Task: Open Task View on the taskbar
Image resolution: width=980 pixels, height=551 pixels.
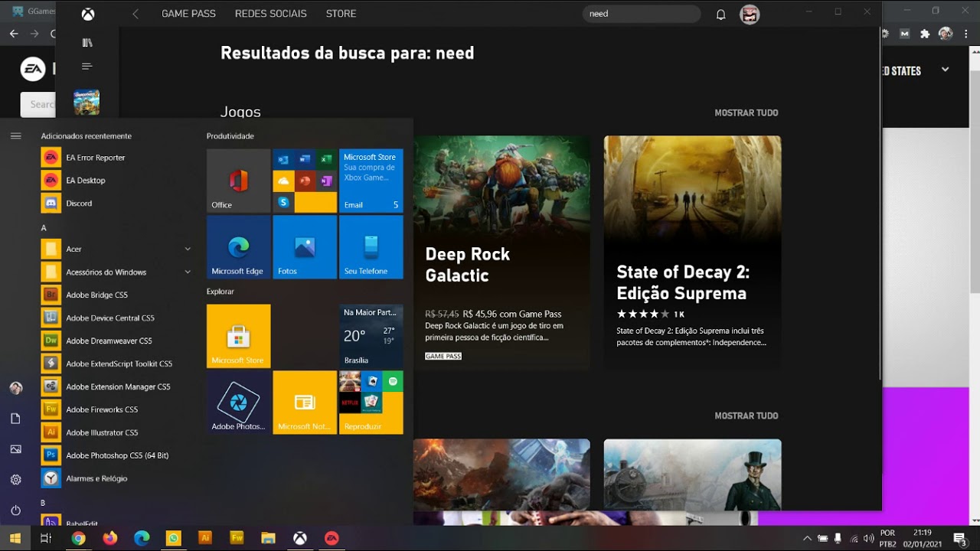Action: point(46,538)
